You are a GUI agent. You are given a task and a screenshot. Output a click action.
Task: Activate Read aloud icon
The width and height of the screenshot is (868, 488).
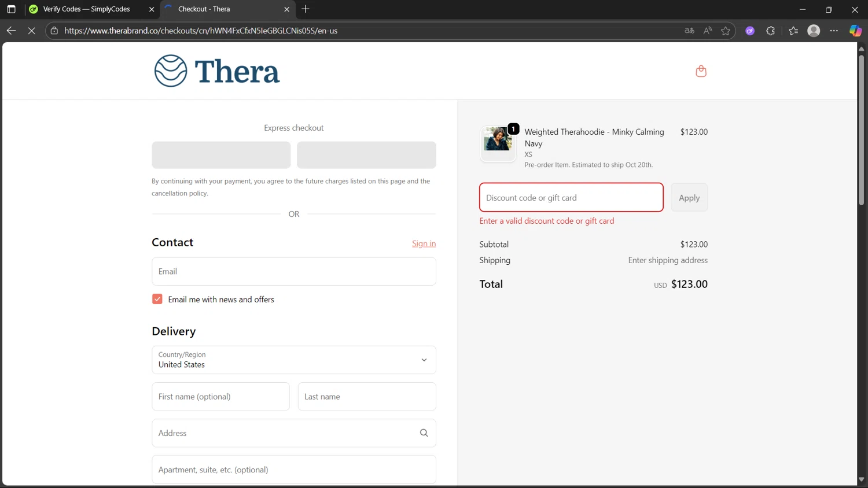[708, 31]
